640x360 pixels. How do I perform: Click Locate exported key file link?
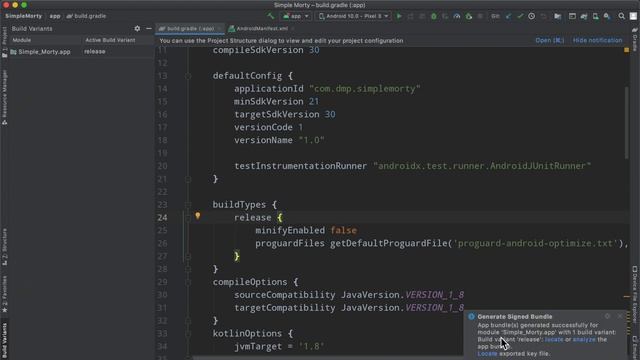pos(487,354)
